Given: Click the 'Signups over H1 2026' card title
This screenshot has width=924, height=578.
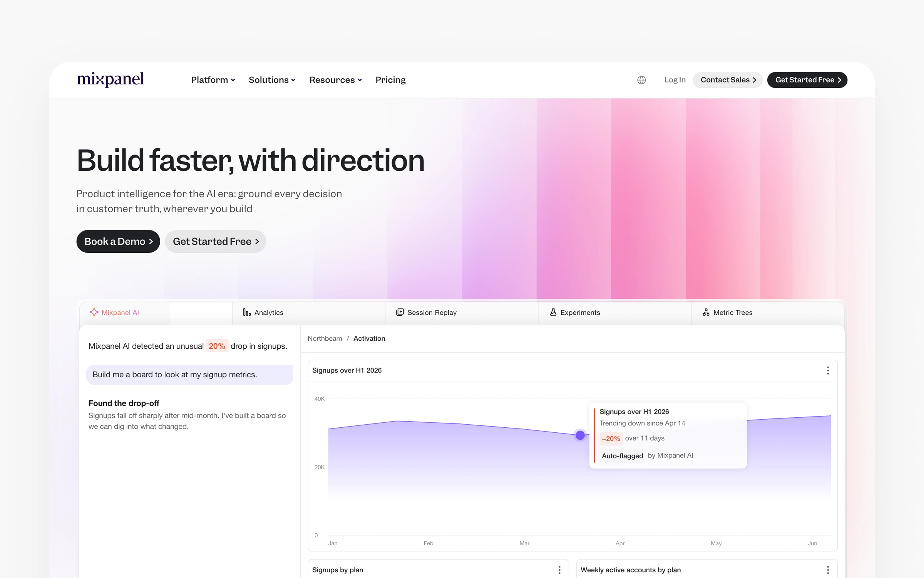Looking at the screenshot, I should (x=347, y=370).
